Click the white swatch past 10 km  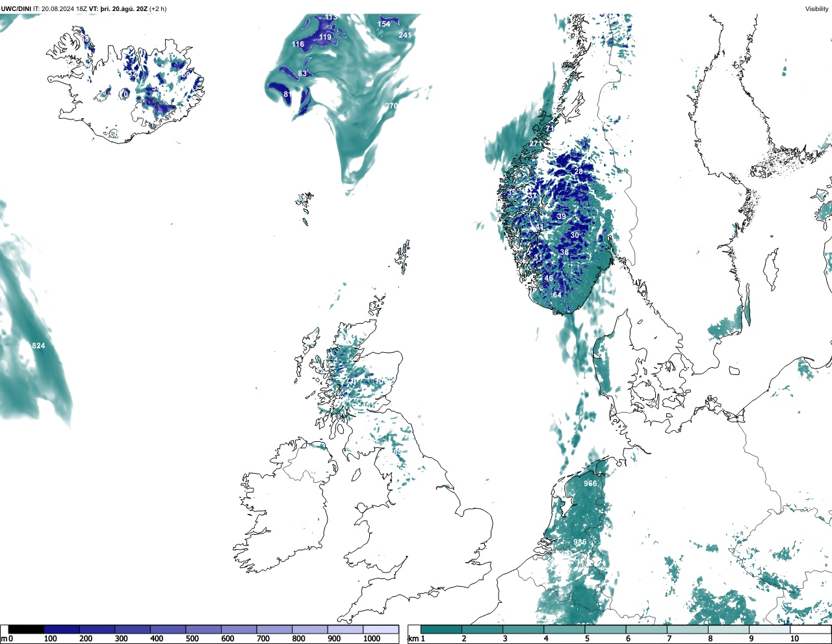[x=810, y=629]
